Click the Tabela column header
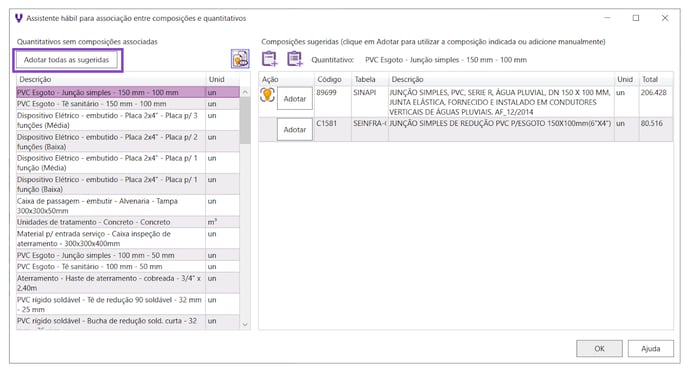 pyautogui.click(x=370, y=79)
